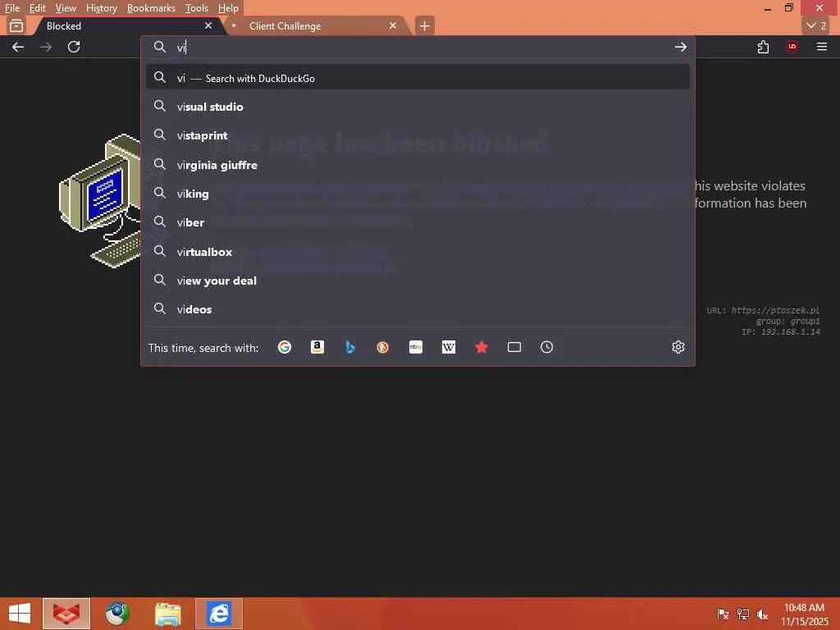
Task: Open search settings gear icon
Action: (x=678, y=347)
